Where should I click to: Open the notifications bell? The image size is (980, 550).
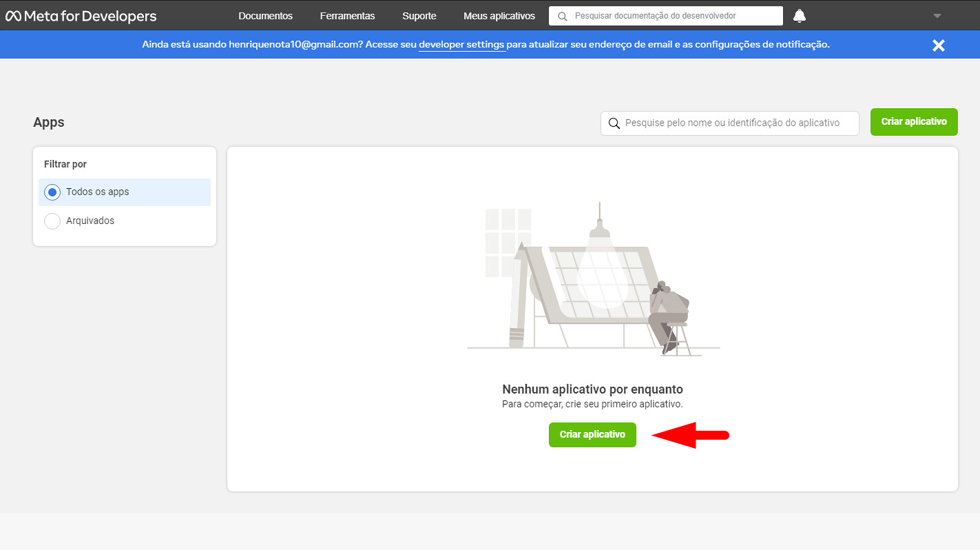pos(799,16)
